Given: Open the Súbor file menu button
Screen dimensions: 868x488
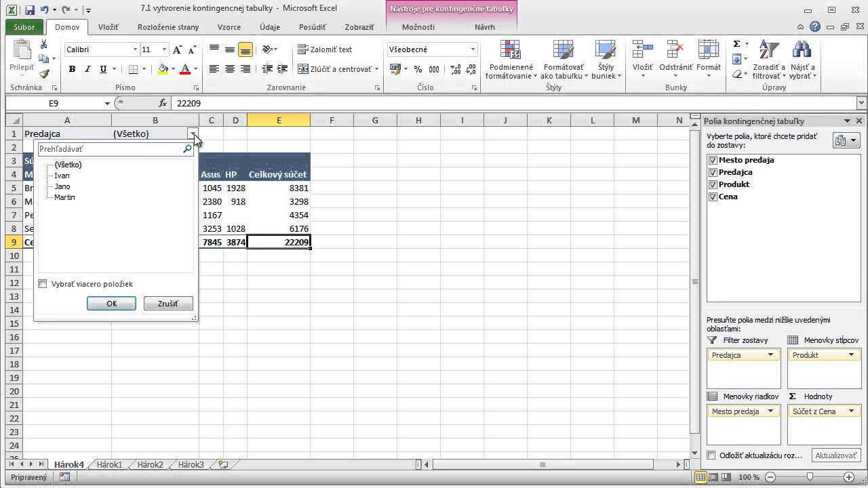Looking at the screenshot, I should click(24, 27).
